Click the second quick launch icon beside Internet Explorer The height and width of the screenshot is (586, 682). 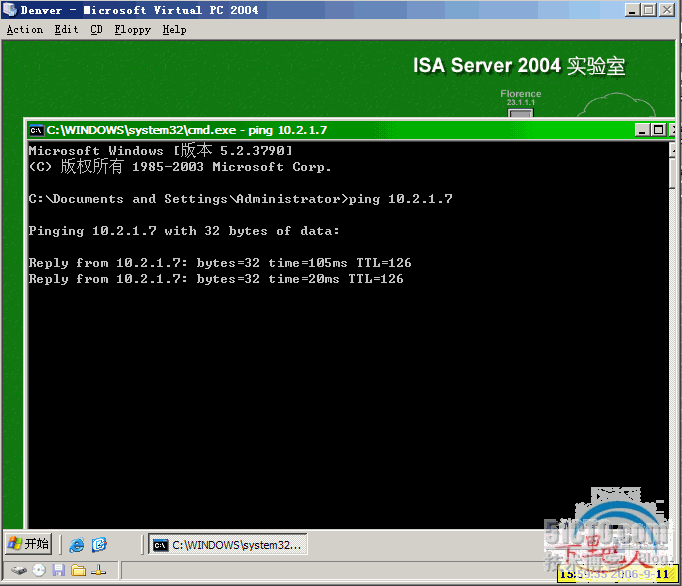tap(99, 545)
